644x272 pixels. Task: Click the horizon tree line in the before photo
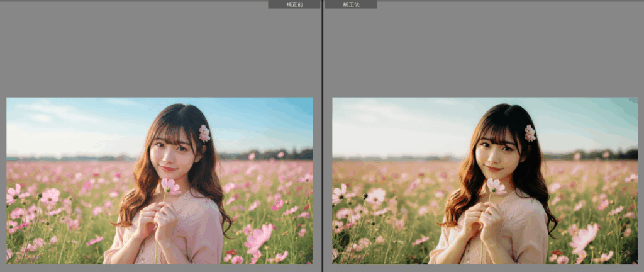coord(277,154)
